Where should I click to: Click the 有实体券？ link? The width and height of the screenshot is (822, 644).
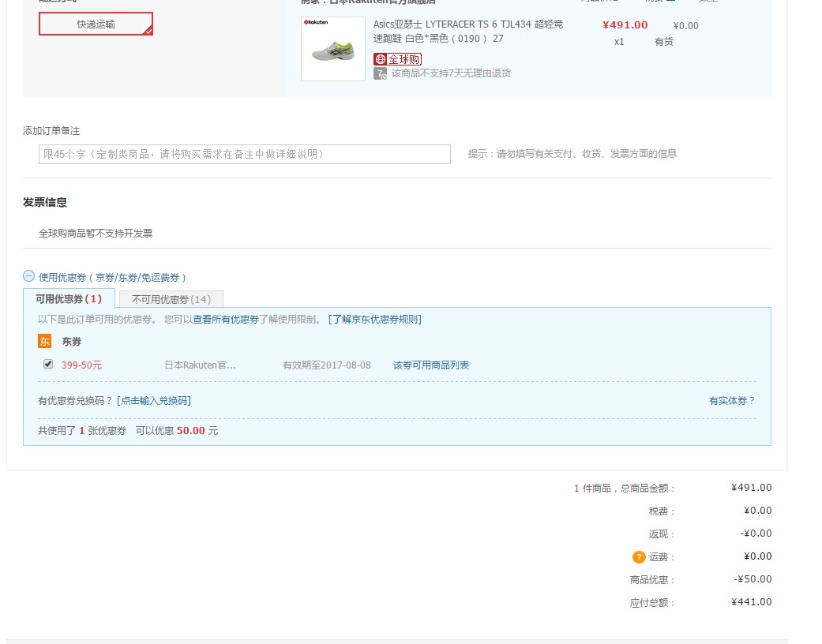(732, 401)
